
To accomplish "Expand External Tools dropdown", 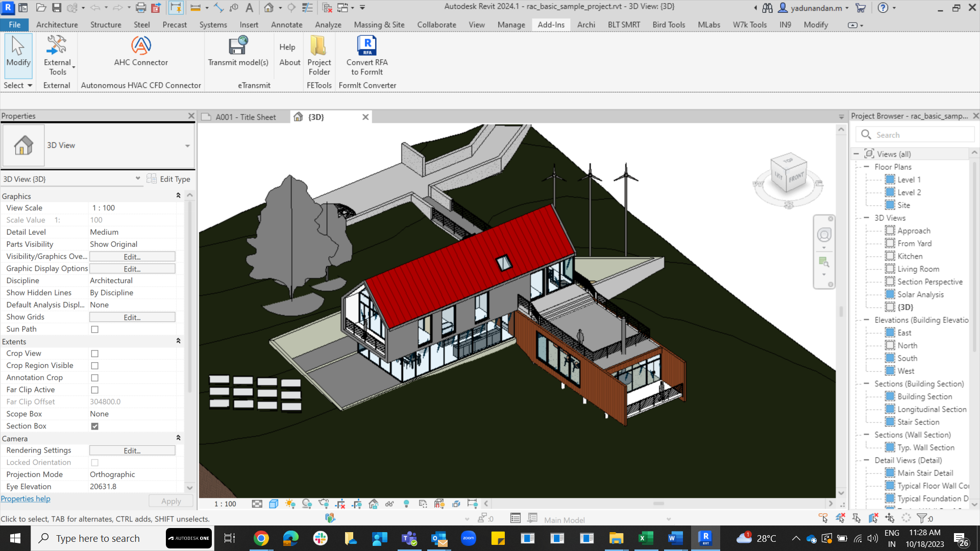I will (73, 67).
